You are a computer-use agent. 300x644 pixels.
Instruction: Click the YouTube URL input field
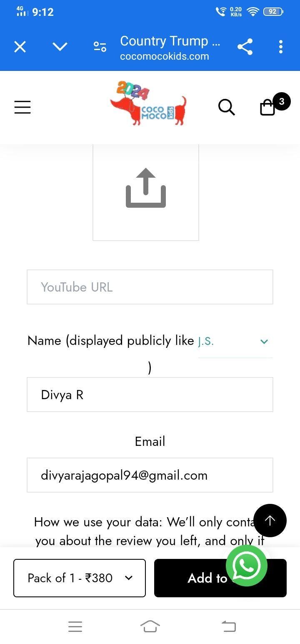150,287
